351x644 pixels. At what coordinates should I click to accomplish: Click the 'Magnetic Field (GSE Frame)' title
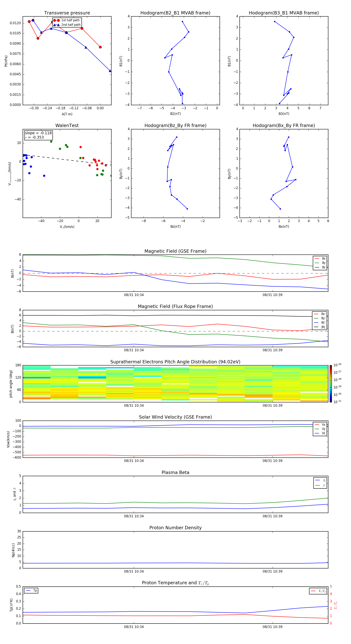tap(175, 251)
